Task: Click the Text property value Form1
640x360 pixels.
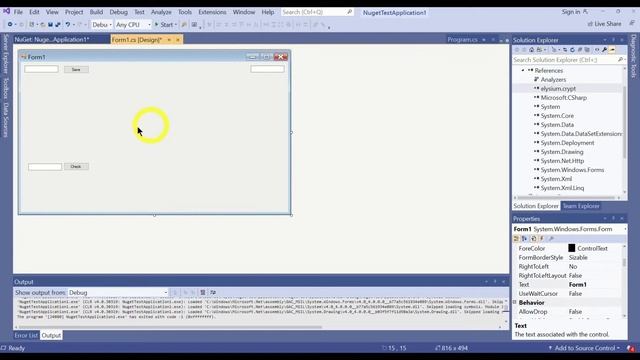Action: (578, 284)
